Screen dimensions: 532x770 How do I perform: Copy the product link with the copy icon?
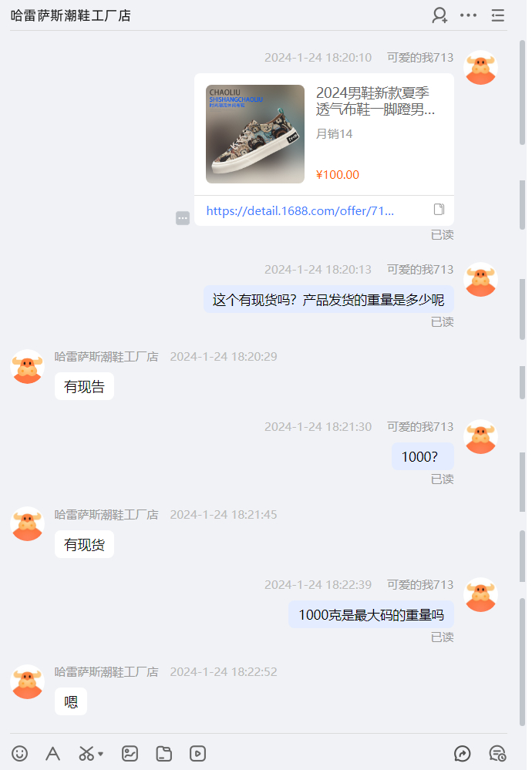(439, 210)
